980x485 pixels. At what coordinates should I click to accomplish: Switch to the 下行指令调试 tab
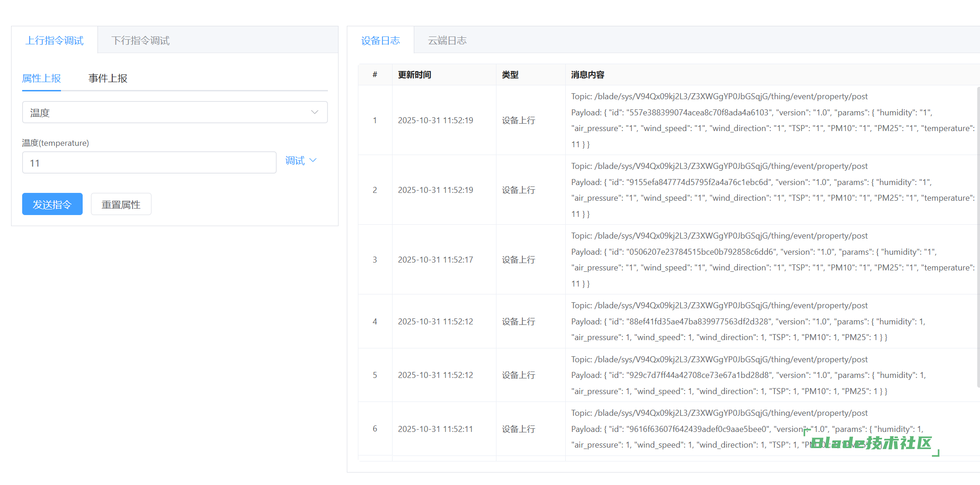pyautogui.click(x=140, y=41)
